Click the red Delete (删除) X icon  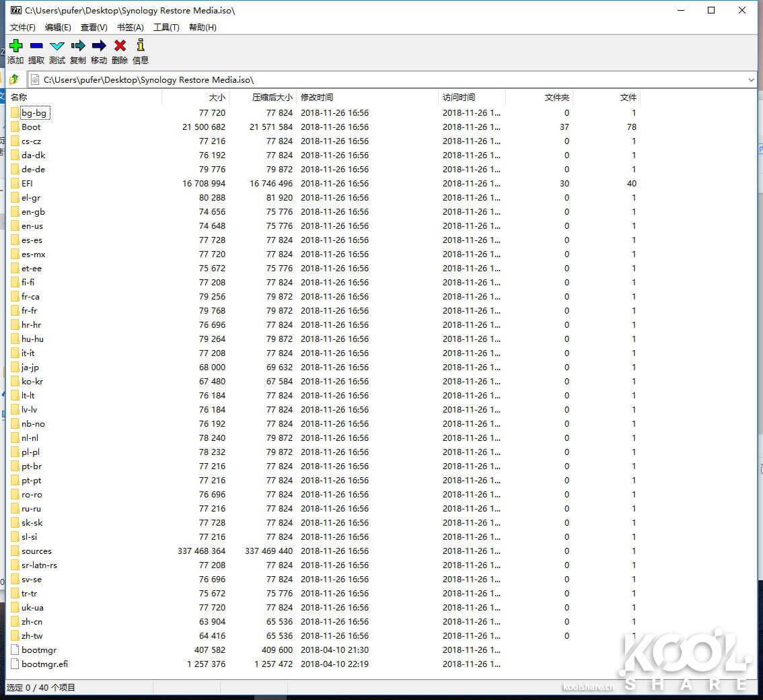[120, 46]
